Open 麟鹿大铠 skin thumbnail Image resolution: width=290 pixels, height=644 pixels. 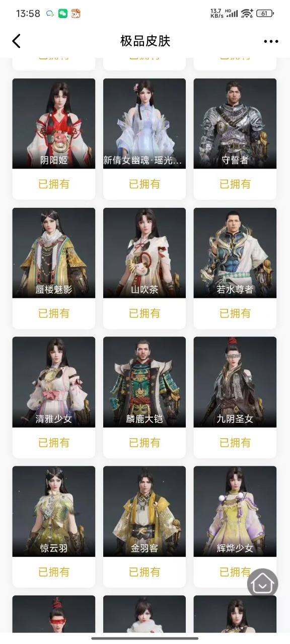pos(144,382)
